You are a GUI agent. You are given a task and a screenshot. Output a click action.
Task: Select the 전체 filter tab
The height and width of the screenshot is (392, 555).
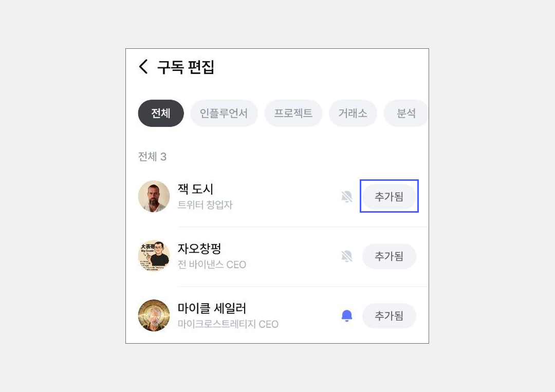[x=161, y=113]
